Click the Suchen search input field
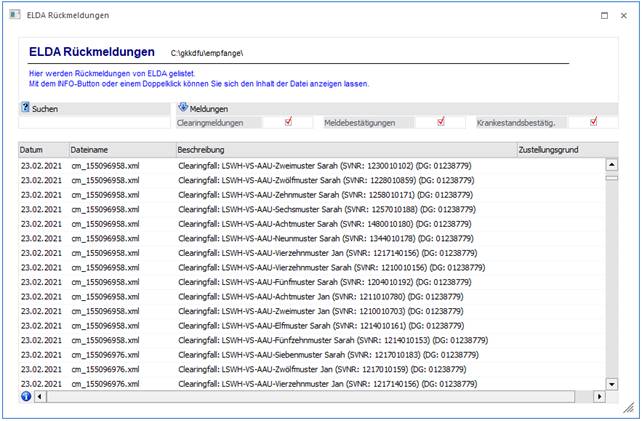Image resolution: width=642 pixels, height=421 pixels. (x=94, y=123)
